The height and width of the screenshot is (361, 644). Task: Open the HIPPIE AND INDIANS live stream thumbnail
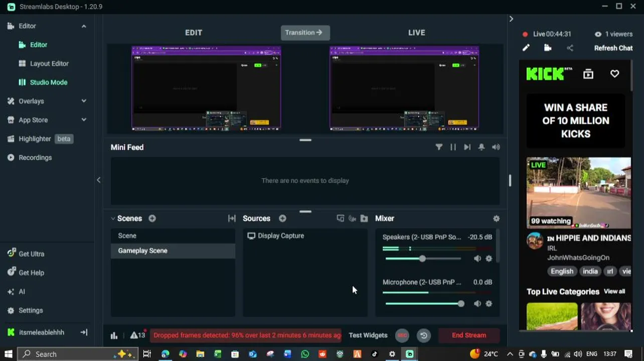pyautogui.click(x=579, y=193)
